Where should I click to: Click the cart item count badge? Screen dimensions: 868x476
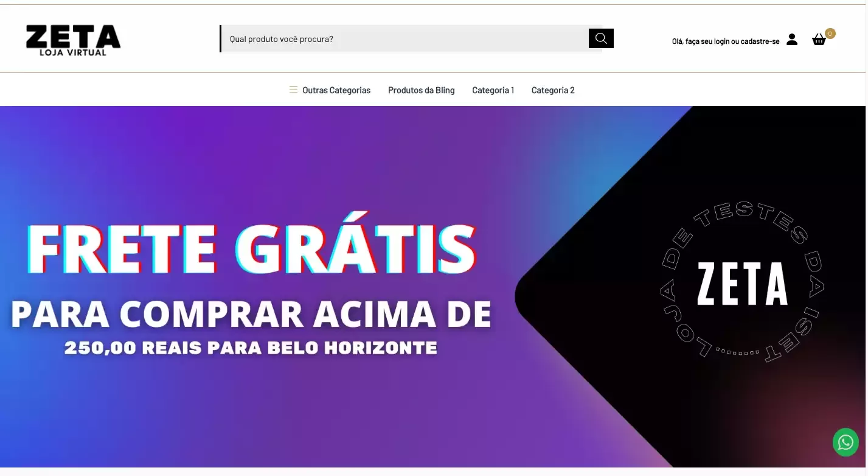[830, 33]
